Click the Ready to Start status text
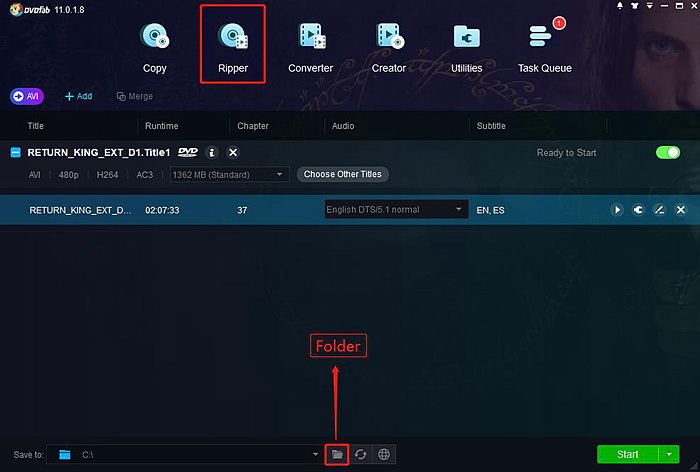 click(567, 153)
